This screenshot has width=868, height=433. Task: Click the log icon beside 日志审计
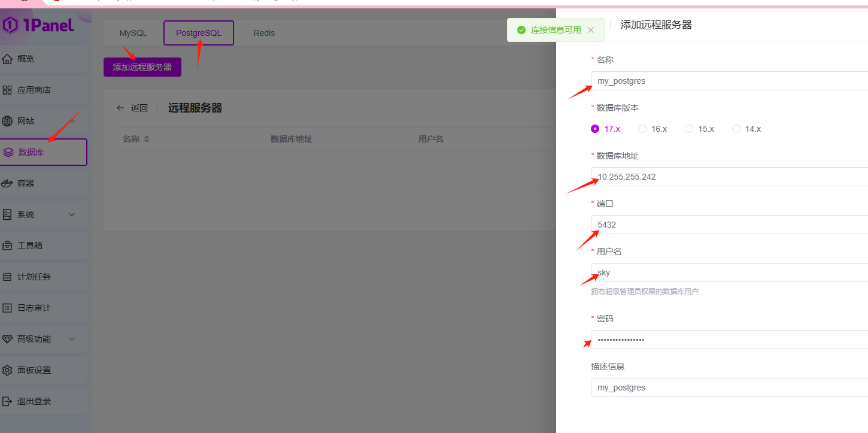7,308
